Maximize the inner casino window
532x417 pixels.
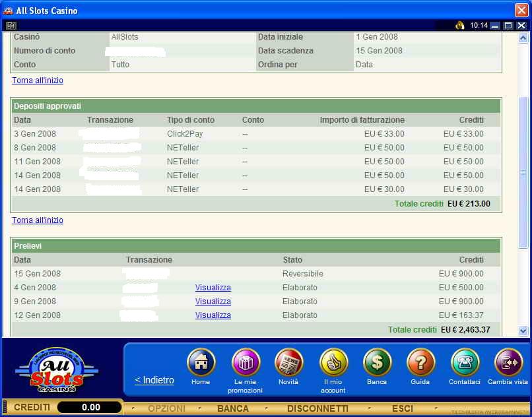[508, 26]
